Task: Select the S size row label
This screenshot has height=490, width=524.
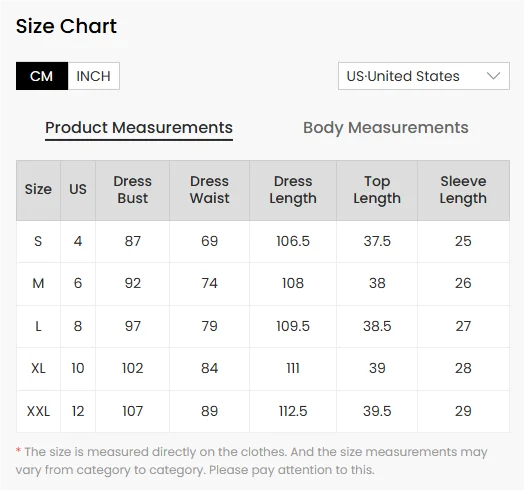Action: 38,241
